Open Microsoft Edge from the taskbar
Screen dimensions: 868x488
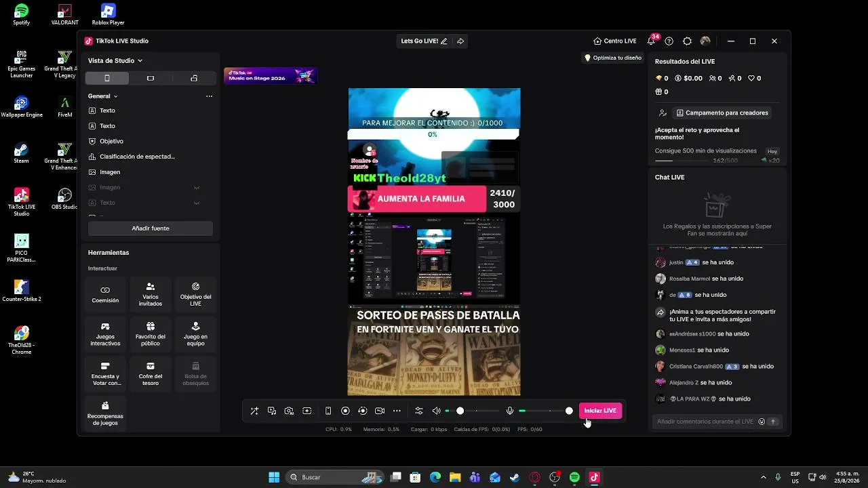coord(435,477)
